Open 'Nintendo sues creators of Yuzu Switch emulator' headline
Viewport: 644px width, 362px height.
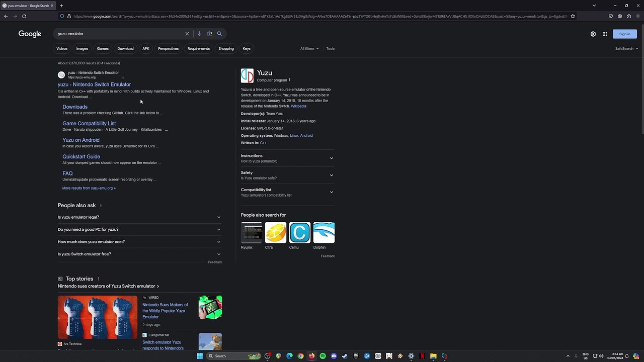coord(108,286)
